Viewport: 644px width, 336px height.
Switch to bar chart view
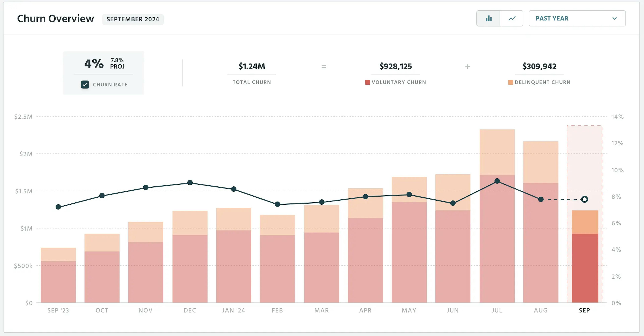point(488,18)
